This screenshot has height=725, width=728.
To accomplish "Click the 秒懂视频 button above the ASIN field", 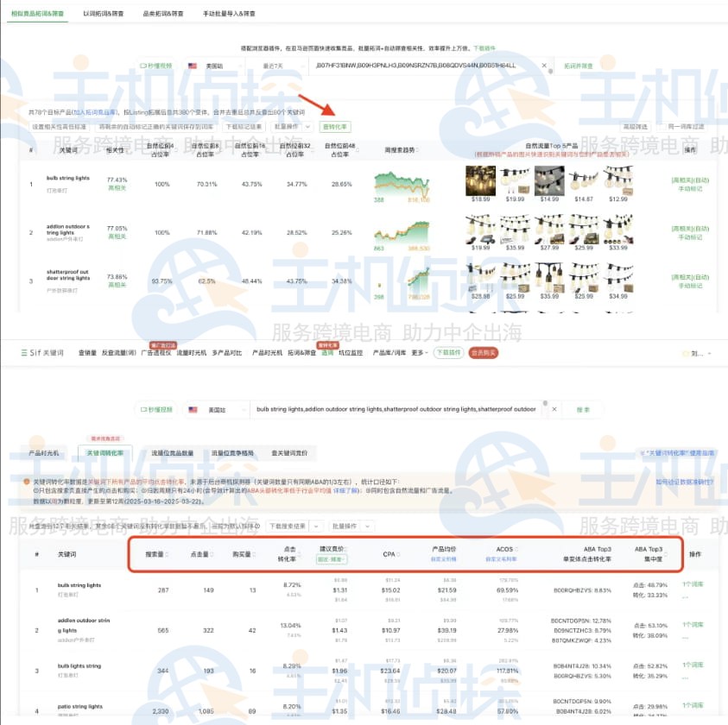I will (x=156, y=66).
